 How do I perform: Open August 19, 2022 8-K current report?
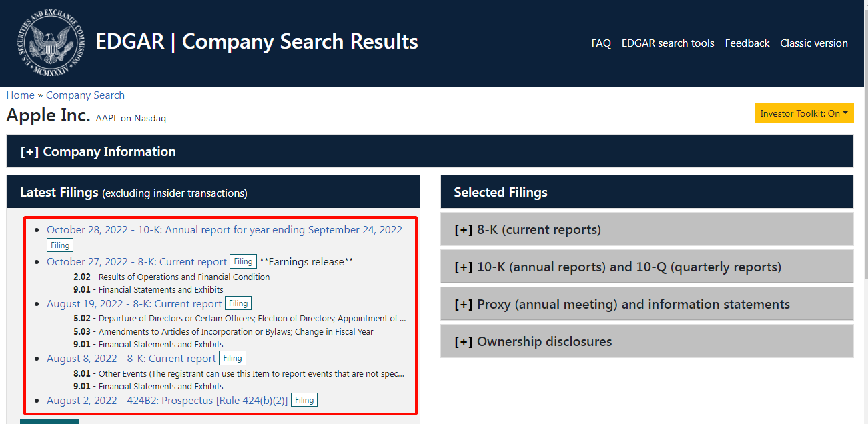pyautogui.click(x=134, y=304)
